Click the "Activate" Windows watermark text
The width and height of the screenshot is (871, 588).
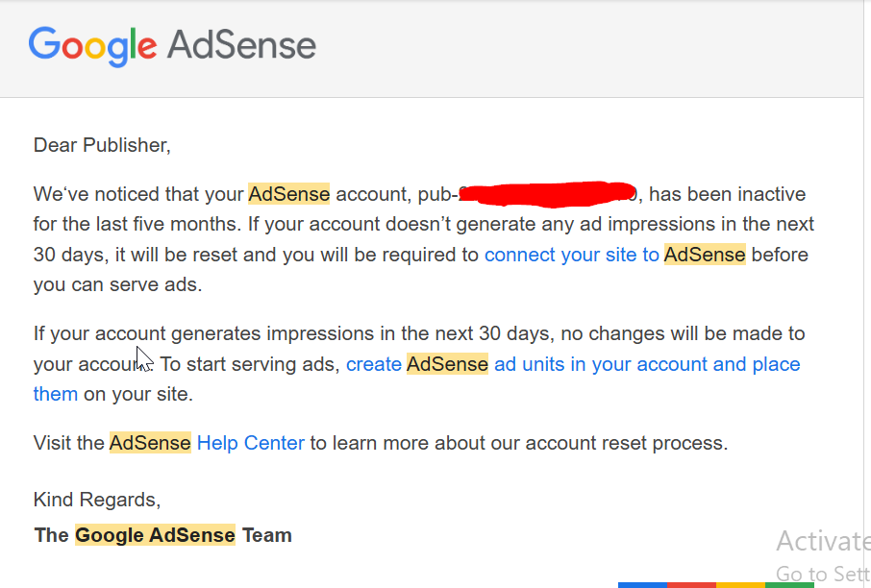[x=823, y=541]
